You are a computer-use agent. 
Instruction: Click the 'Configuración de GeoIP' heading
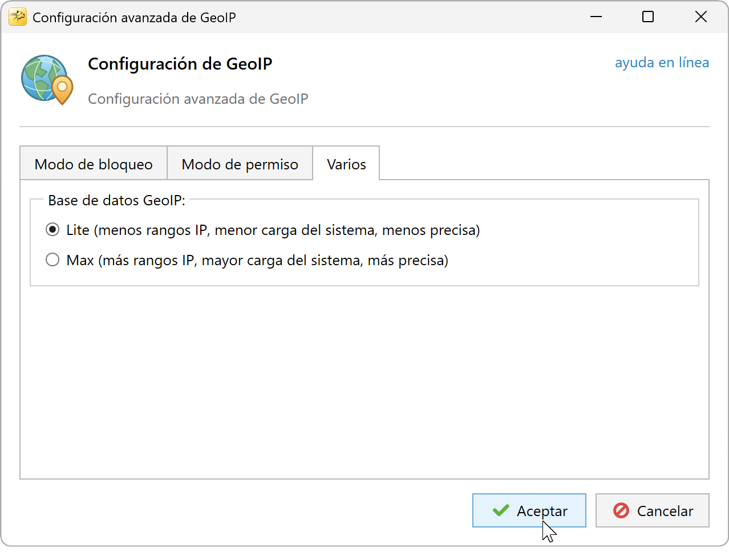[180, 64]
